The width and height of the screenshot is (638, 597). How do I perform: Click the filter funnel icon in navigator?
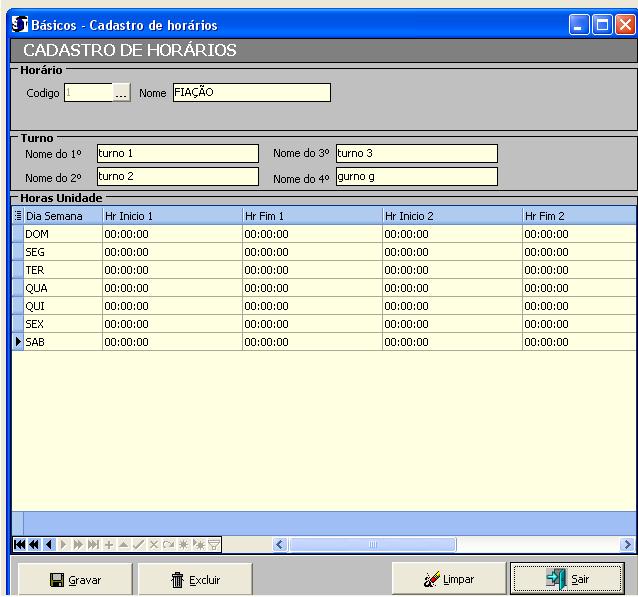pos(214,544)
